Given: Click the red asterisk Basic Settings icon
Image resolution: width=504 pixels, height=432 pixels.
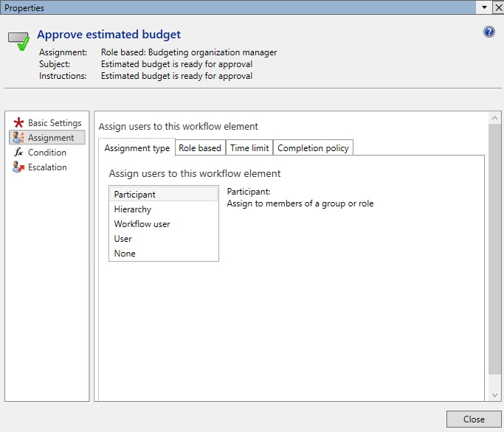Looking at the screenshot, I should coord(18,123).
